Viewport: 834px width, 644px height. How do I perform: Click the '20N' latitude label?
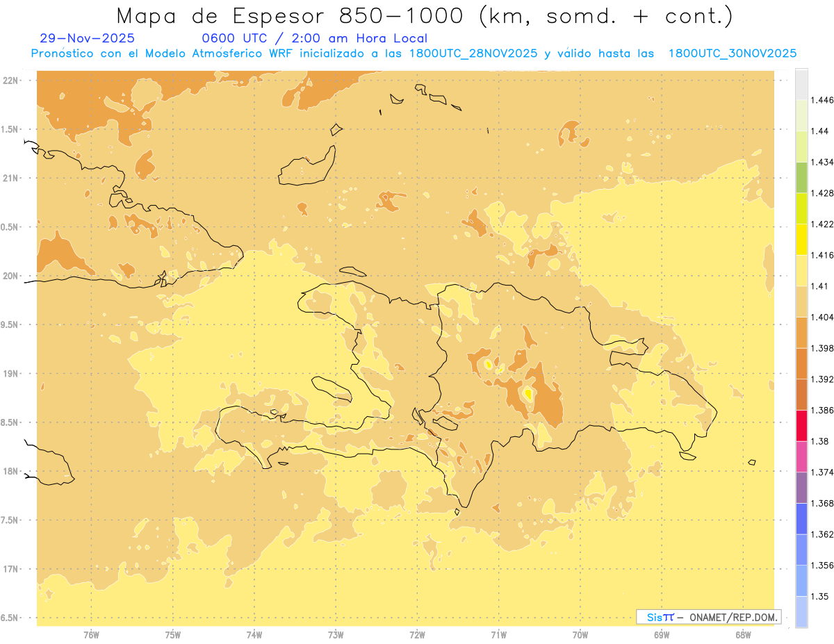10,276
